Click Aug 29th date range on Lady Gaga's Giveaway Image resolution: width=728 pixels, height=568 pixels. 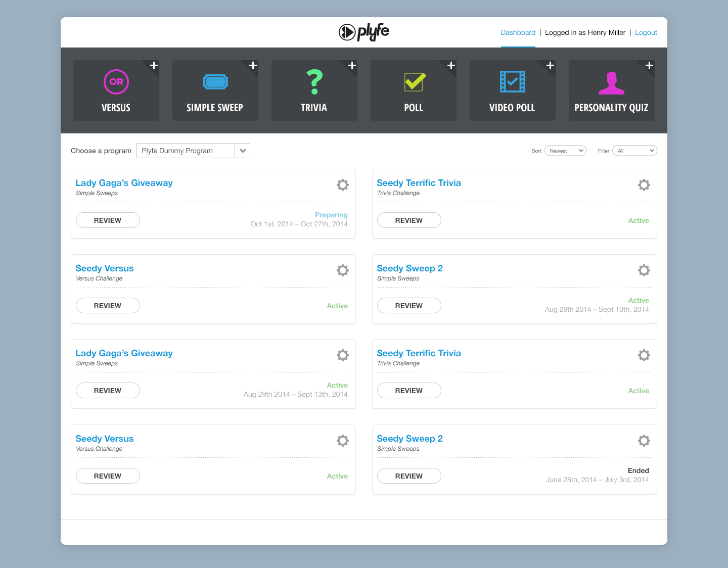pos(296,394)
